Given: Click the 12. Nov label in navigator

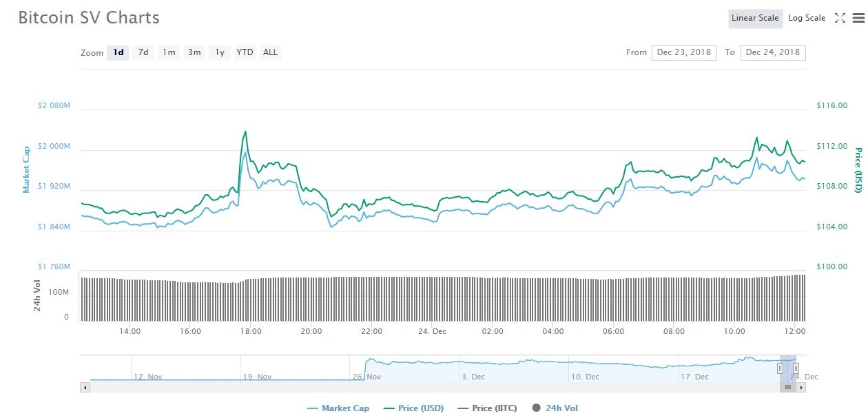Looking at the screenshot, I should (x=147, y=377).
